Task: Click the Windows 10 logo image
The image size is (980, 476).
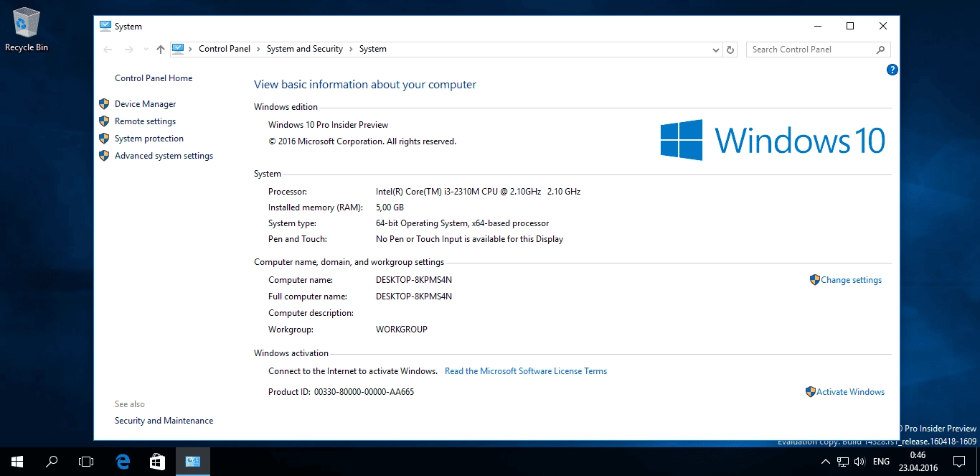Action: [773, 140]
